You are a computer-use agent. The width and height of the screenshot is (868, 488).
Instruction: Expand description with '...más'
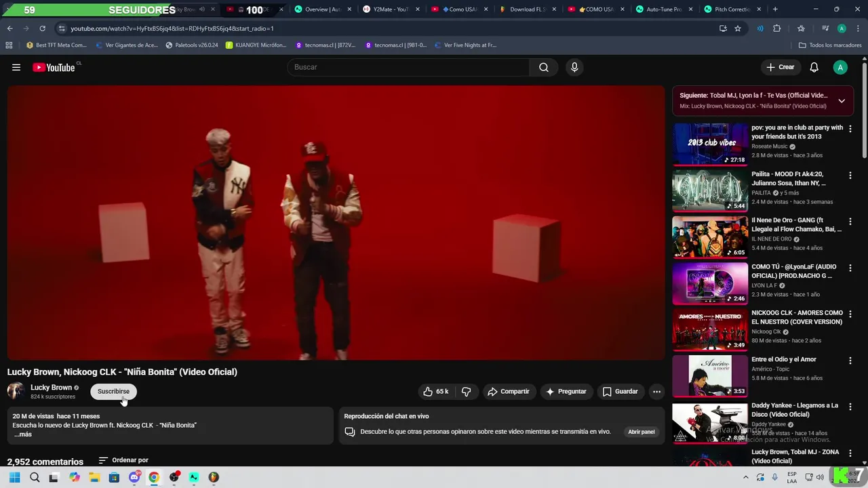tap(22, 434)
